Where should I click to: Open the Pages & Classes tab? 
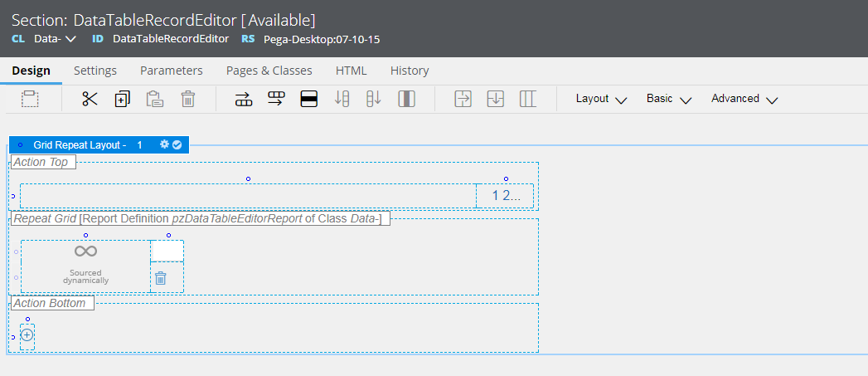269,71
